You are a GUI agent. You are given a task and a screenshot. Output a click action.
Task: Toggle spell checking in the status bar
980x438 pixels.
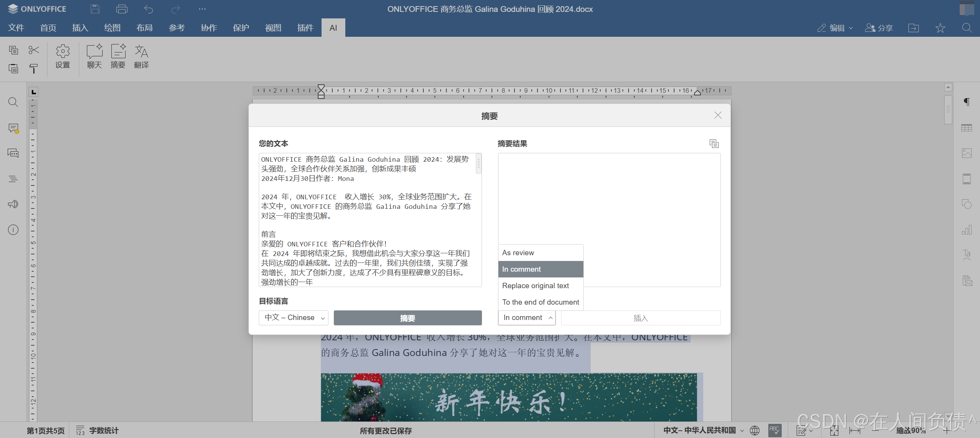coord(775,430)
